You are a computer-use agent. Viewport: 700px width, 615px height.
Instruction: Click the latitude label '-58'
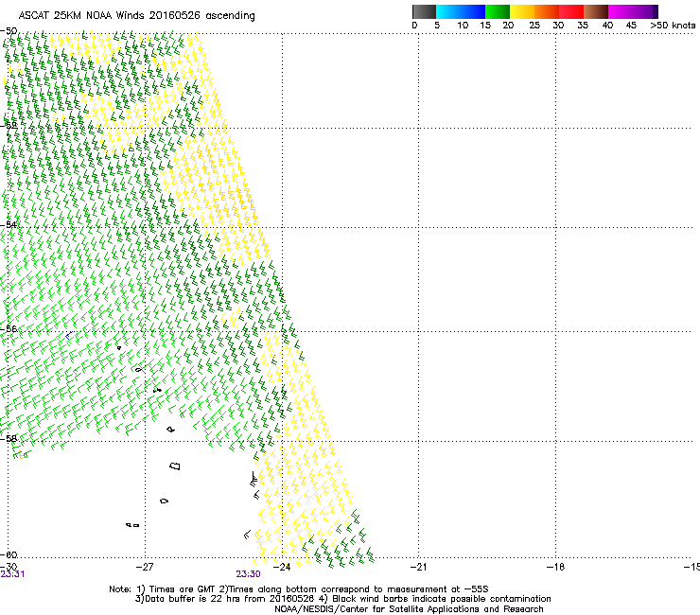[x=9, y=438]
